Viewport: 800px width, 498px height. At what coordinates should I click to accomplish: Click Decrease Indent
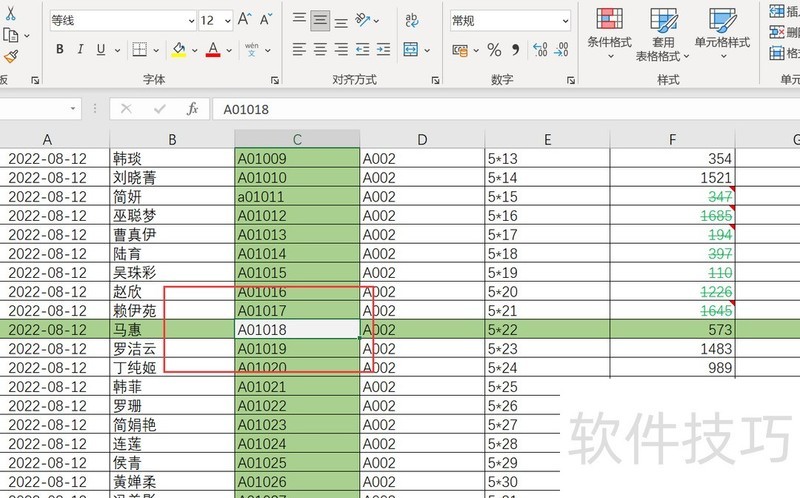[x=362, y=49]
